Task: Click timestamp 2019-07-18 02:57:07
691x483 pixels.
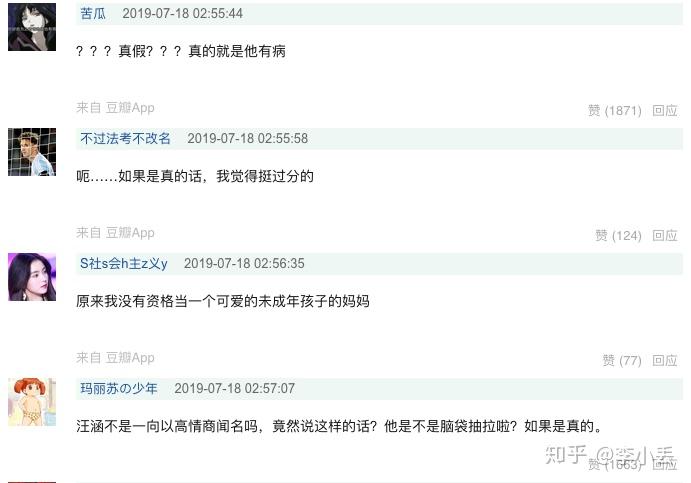Action: [234, 389]
